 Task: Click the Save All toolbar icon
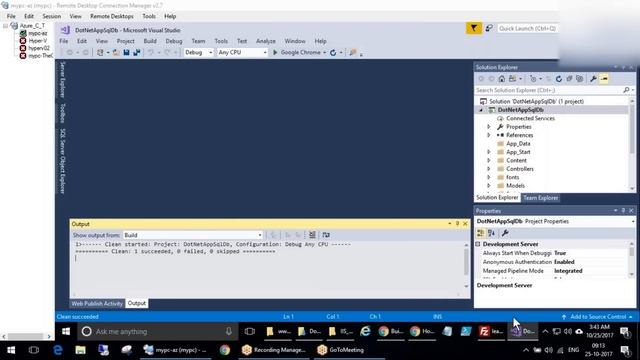137,53
